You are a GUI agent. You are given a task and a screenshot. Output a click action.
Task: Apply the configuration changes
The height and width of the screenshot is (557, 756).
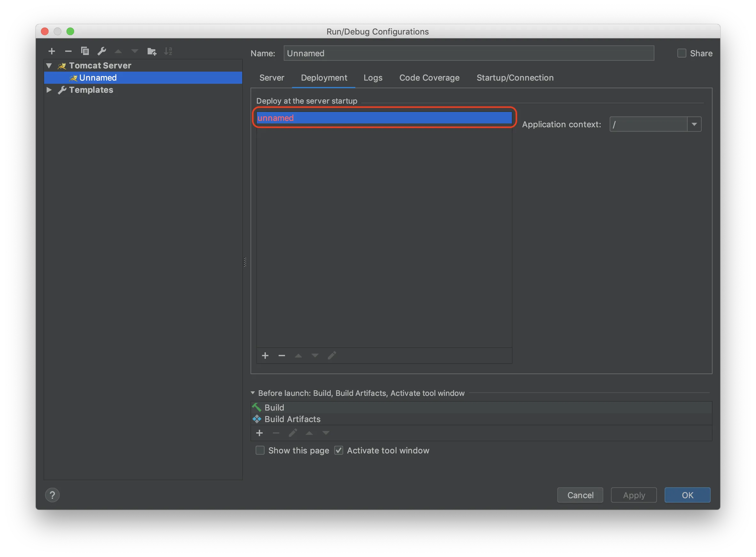coord(633,495)
